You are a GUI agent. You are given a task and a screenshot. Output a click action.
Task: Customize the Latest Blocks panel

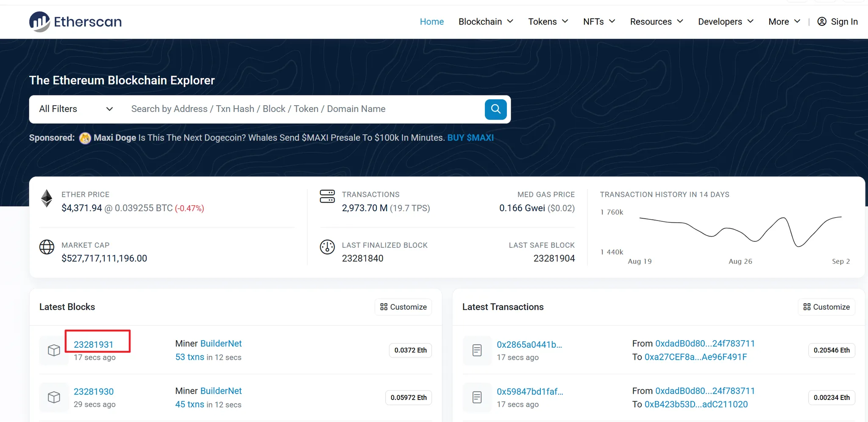403,307
